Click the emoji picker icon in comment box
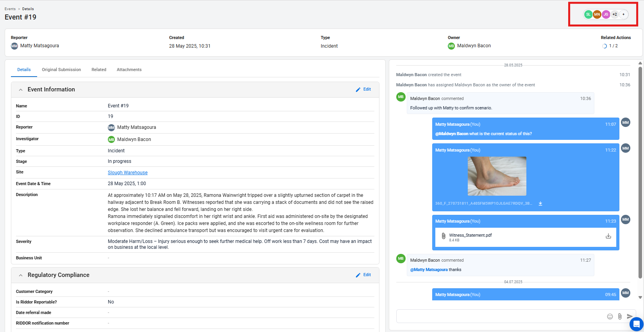 tap(610, 316)
